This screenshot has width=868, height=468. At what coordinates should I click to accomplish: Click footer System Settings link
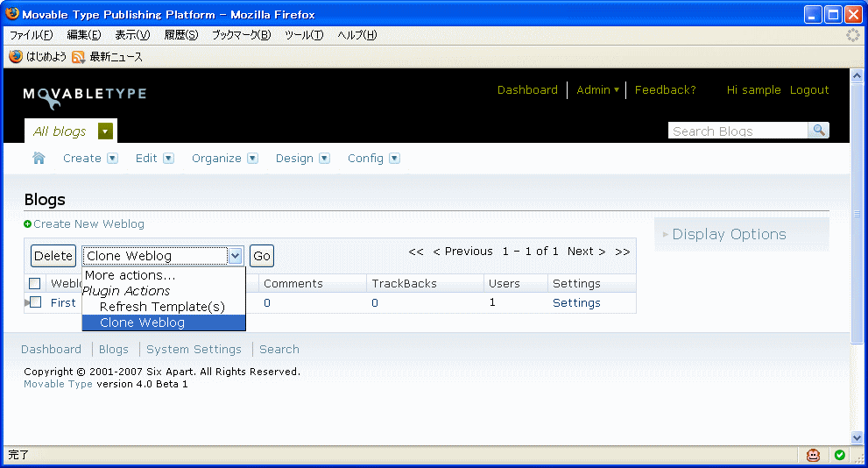(194, 350)
